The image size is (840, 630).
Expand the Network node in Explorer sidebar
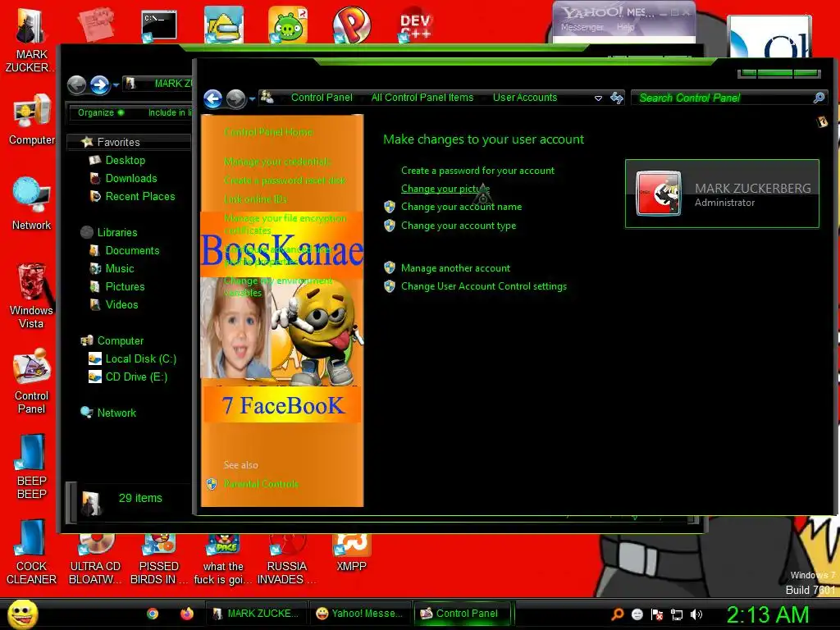pyautogui.click(x=116, y=413)
